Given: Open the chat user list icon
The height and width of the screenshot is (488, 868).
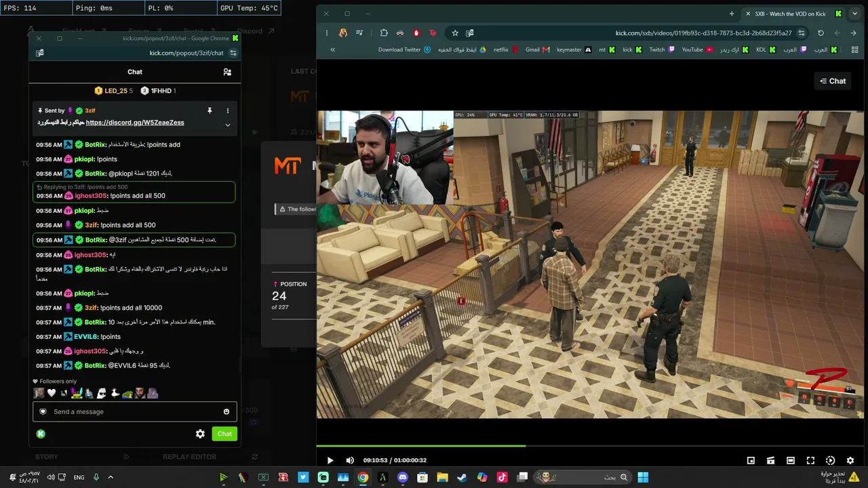Looking at the screenshot, I should click(227, 72).
